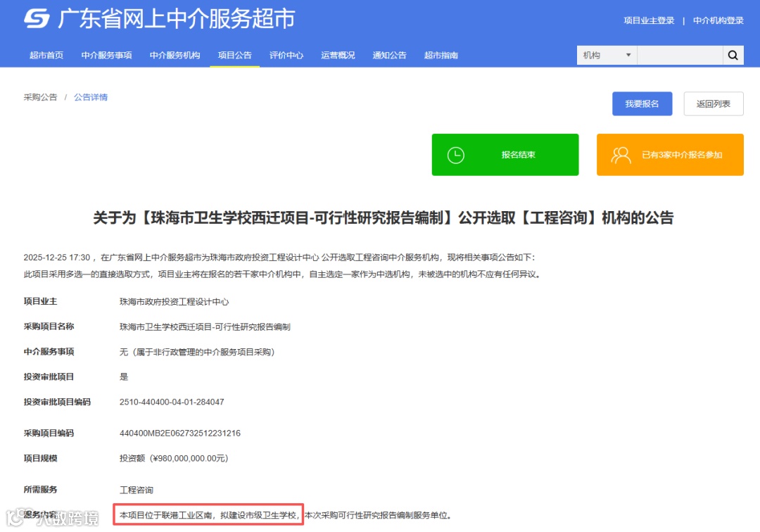This screenshot has width=760, height=532.
Task: Open the 评价中心 menu item
Action: [286, 55]
